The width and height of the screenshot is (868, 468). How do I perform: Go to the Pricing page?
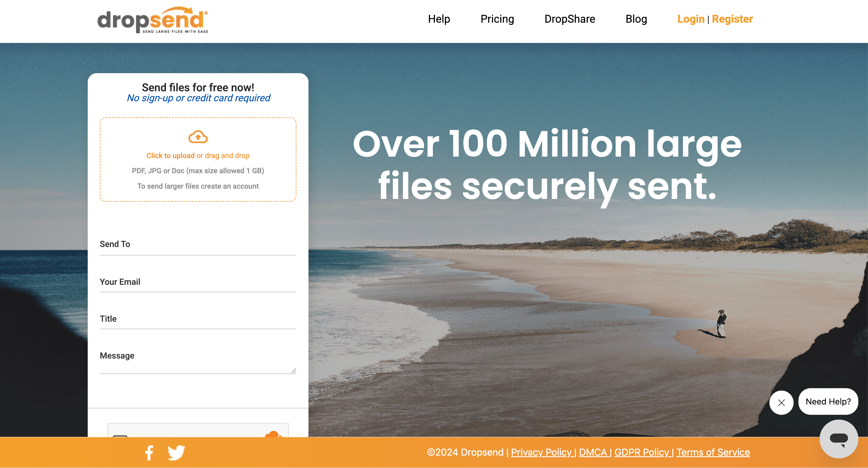497,19
